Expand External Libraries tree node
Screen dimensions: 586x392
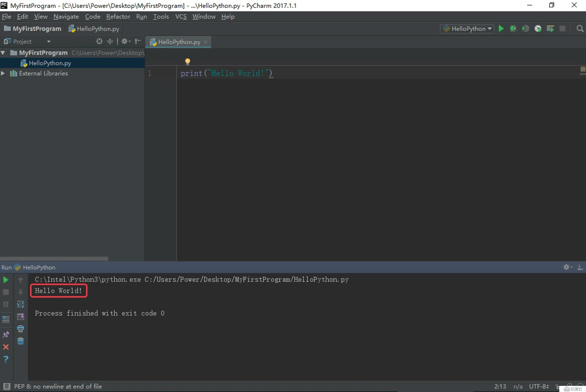point(3,73)
